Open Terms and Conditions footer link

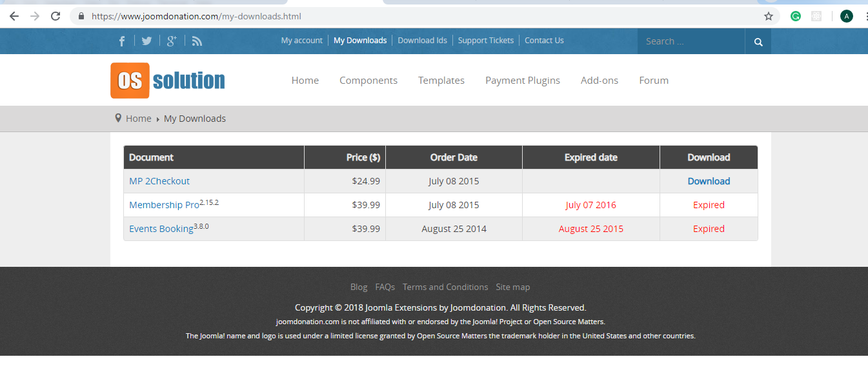coord(445,287)
